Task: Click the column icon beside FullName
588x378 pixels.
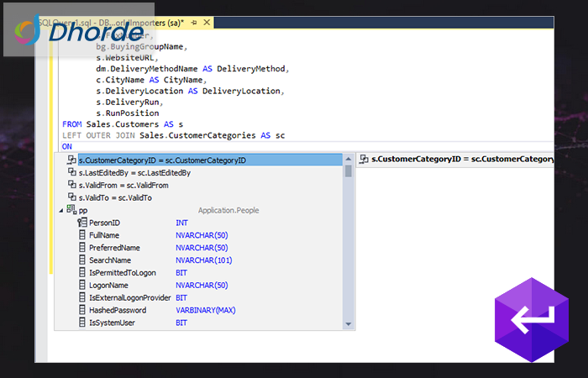Action: 81,235
